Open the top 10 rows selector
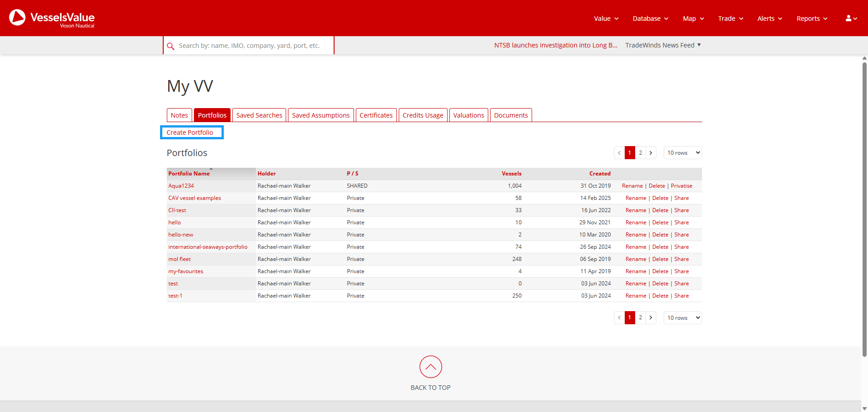The image size is (868, 412). pyautogui.click(x=683, y=153)
